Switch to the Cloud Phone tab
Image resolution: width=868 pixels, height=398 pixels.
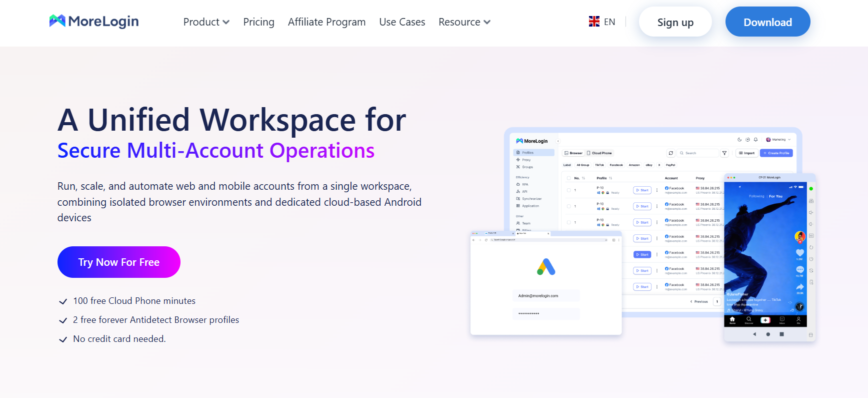[x=599, y=153]
